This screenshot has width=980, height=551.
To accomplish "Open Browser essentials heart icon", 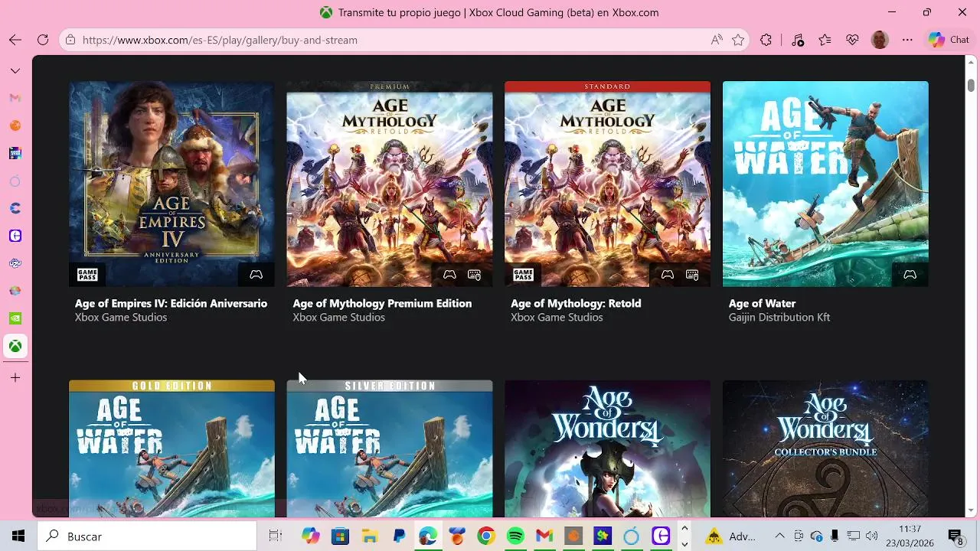I will pos(852,40).
